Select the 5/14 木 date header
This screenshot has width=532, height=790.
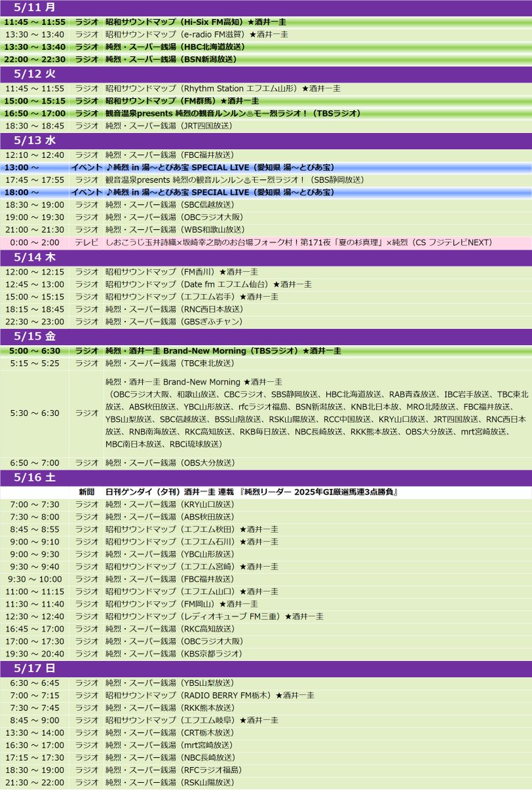[266, 258]
